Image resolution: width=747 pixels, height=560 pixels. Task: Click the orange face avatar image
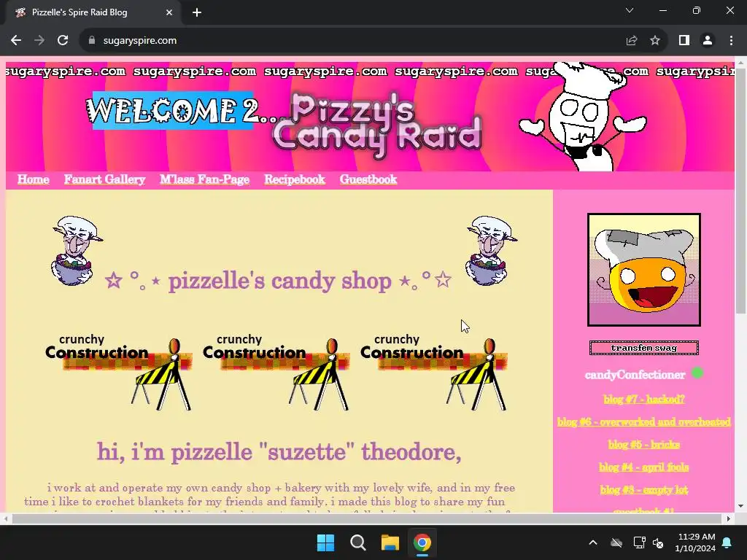coord(644,270)
